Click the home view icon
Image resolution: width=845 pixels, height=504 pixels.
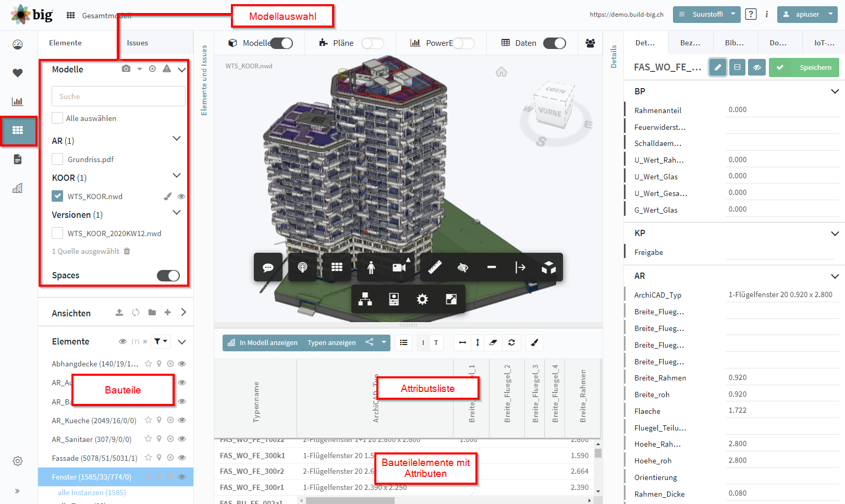pyautogui.click(x=501, y=72)
